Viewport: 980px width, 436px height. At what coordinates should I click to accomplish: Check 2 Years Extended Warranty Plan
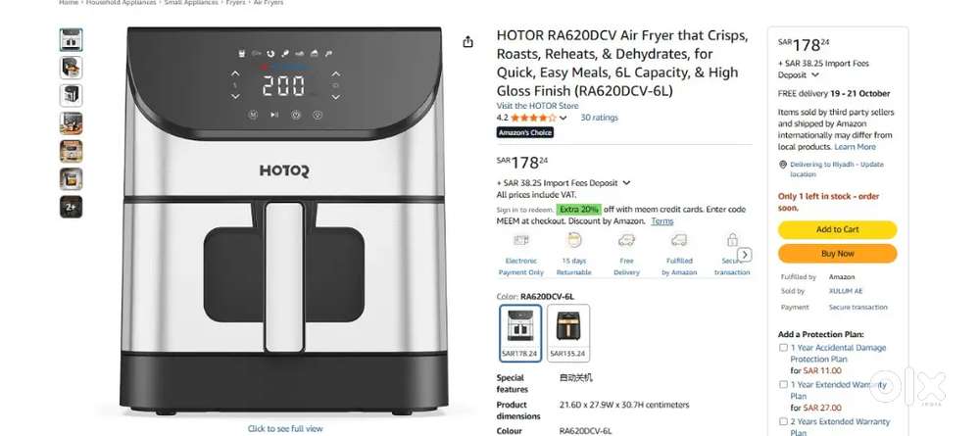[x=783, y=421]
